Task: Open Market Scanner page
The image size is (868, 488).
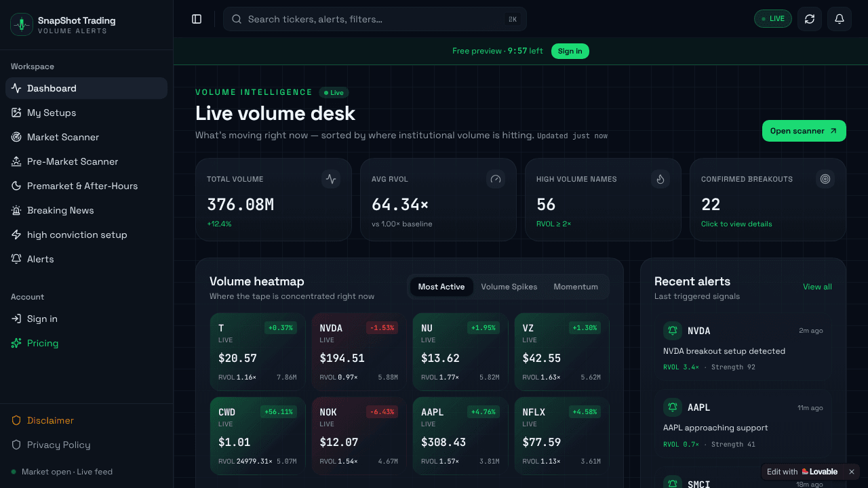Action: click(x=86, y=137)
